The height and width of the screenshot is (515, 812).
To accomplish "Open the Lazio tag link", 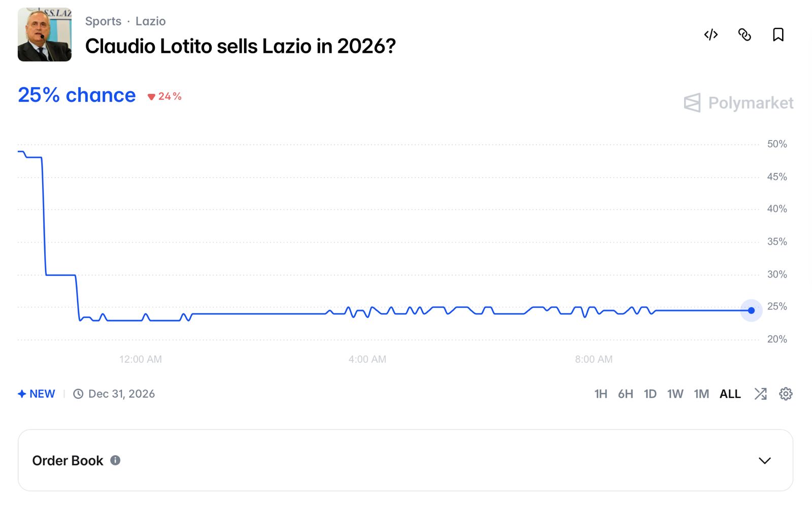I will point(150,21).
